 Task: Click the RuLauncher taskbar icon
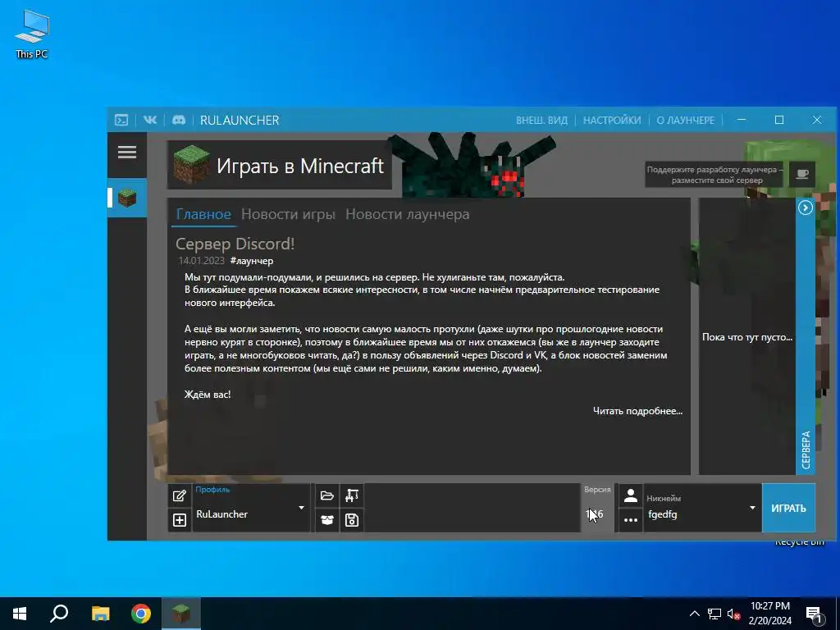point(181,614)
